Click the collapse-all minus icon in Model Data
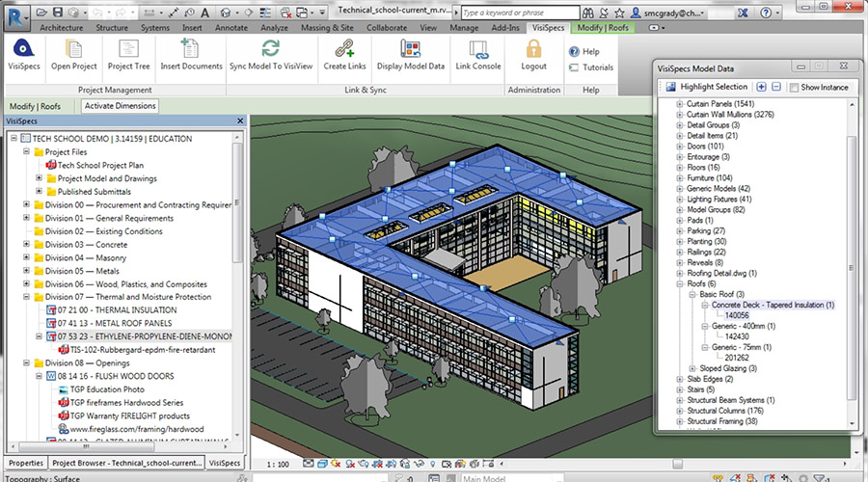 tap(776, 87)
